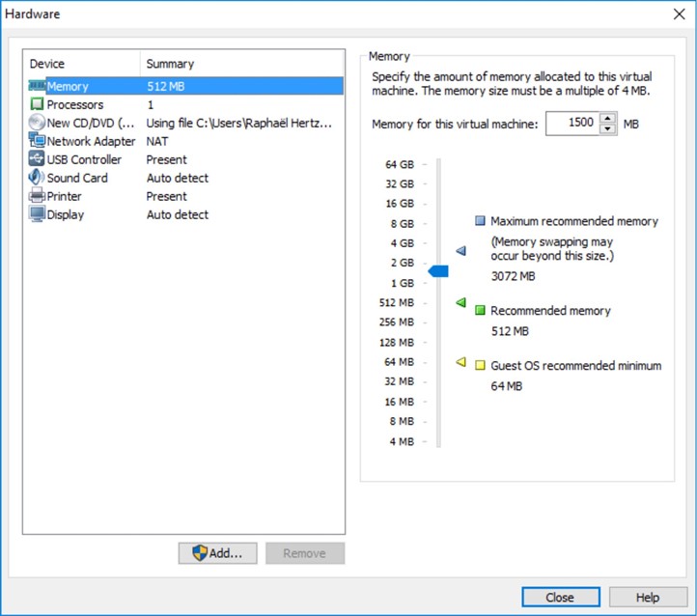Select the Memory row in device list
The width and height of the screenshot is (697, 616).
[x=185, y=86]
